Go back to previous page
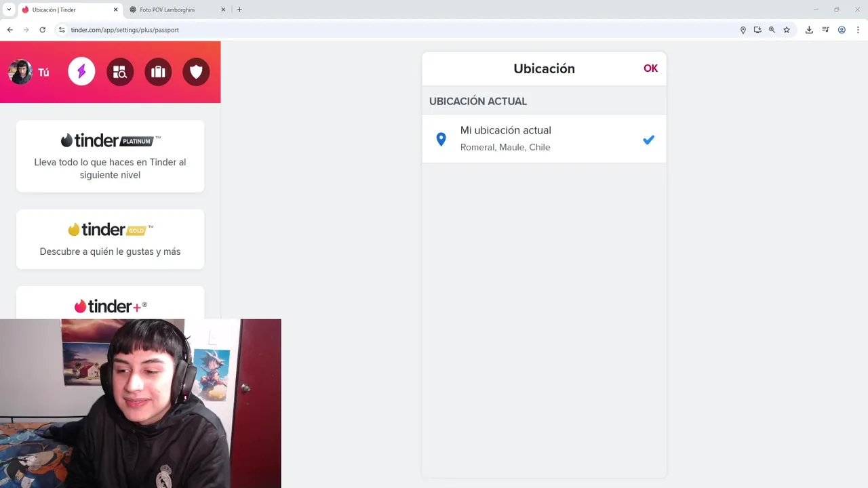 click(x=9, y=30)
